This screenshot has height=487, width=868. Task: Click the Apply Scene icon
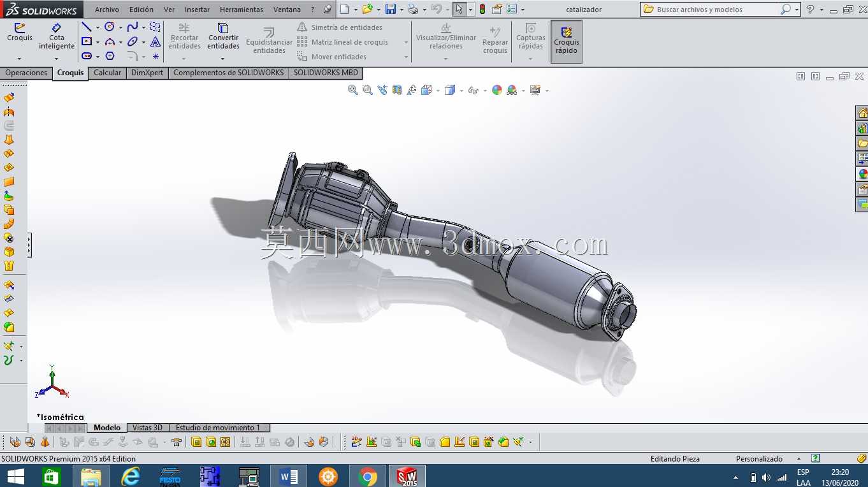tap(512, 91)
